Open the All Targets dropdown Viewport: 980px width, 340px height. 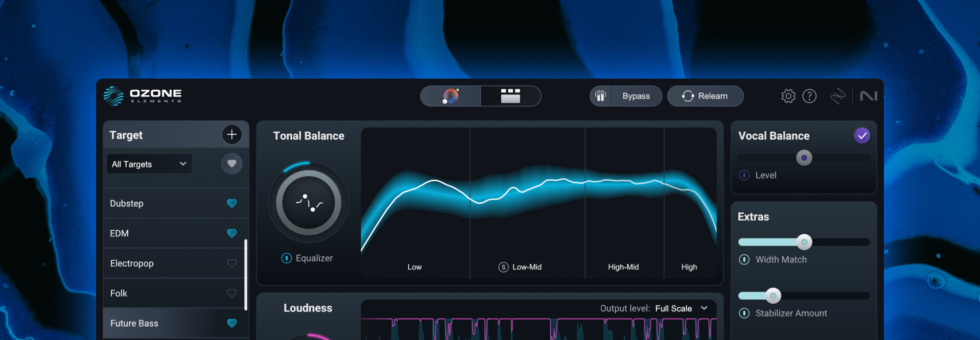pos(149,164)
